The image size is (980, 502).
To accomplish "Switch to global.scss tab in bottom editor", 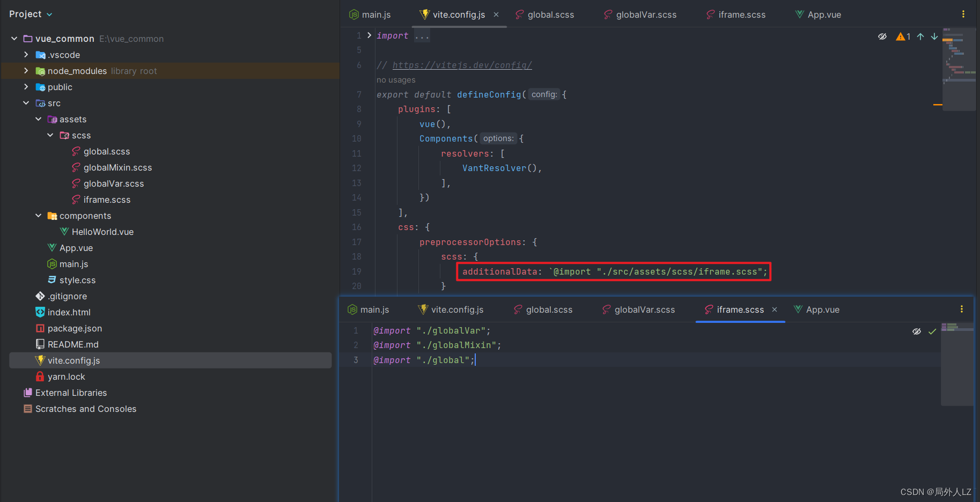I will (x=543, y=309).
